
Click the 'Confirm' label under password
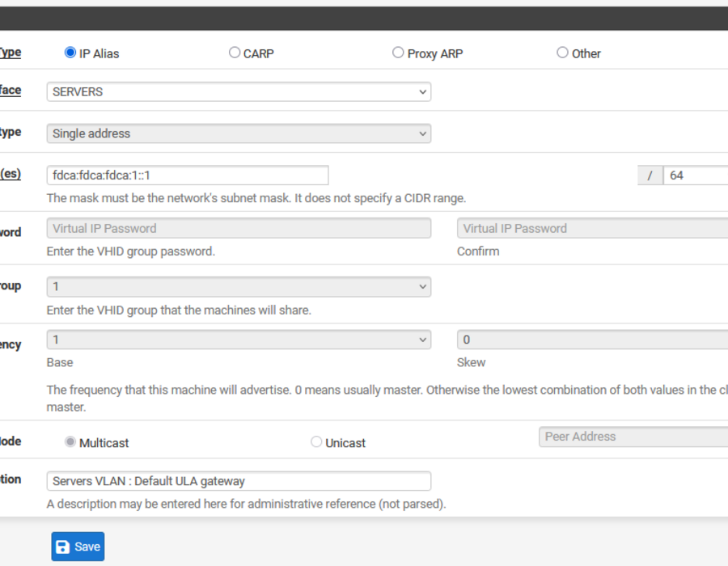(x=478, y=251)
